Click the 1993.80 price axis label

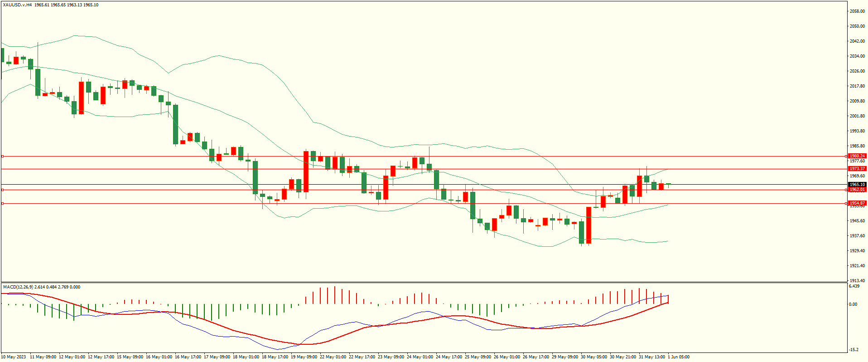[x=857, y=131]
